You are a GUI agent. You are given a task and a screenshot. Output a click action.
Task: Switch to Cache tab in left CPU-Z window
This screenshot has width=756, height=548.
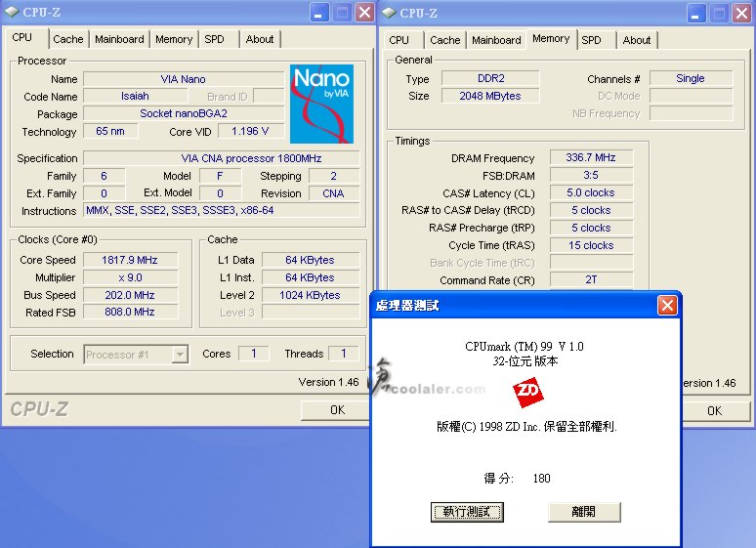point(68,39)
